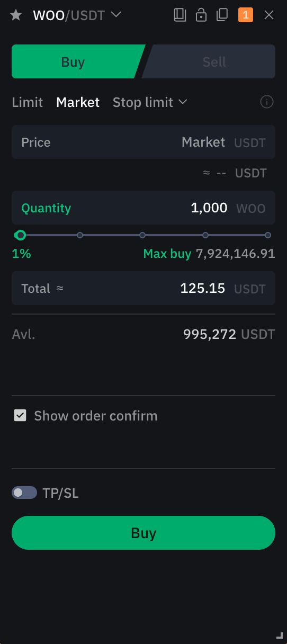The width and height of the screenshot is (287, 644).
Task: Select the Market order type tab
Action: tap(78, 102)
